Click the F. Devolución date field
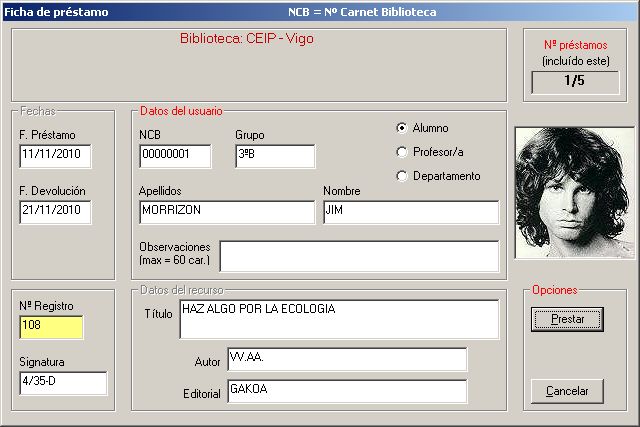Screen dimensions: 640x427 click(56, 212)
